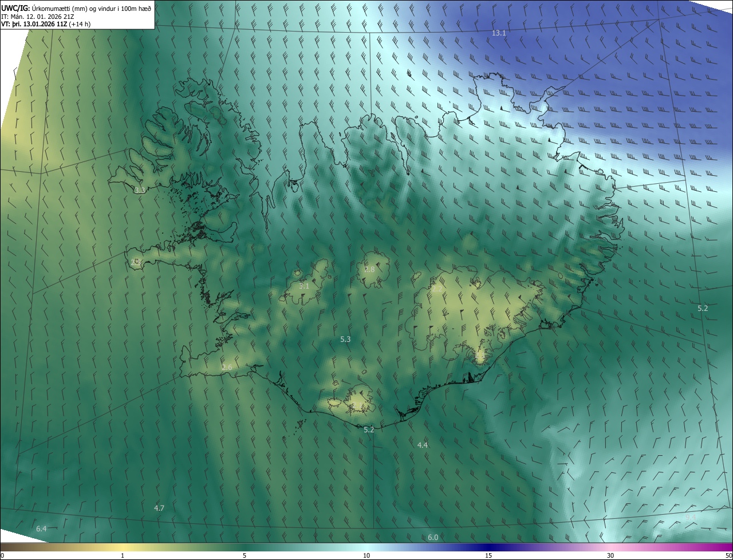Image resolution: width=733 pixels, height=560 pixels.
Task: Select the VT: þri. 13.01.2026 11Z line
Action: (x=46, y=24)
